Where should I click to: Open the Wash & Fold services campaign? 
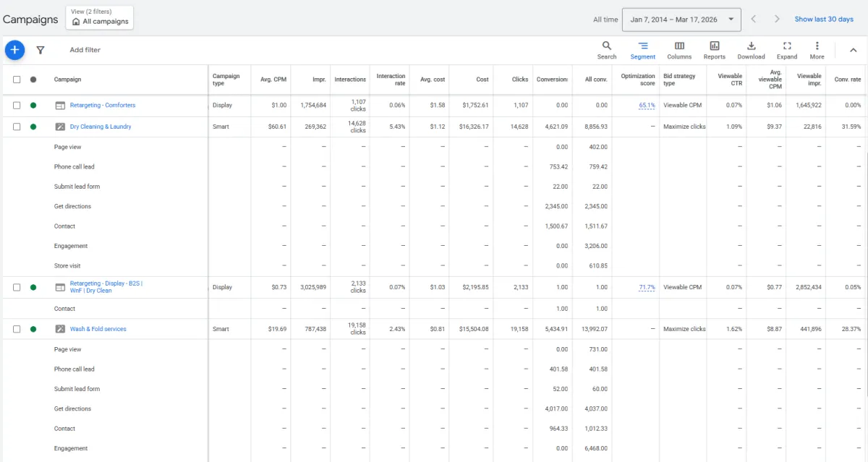pyautogui.click(x=98, y=330)
